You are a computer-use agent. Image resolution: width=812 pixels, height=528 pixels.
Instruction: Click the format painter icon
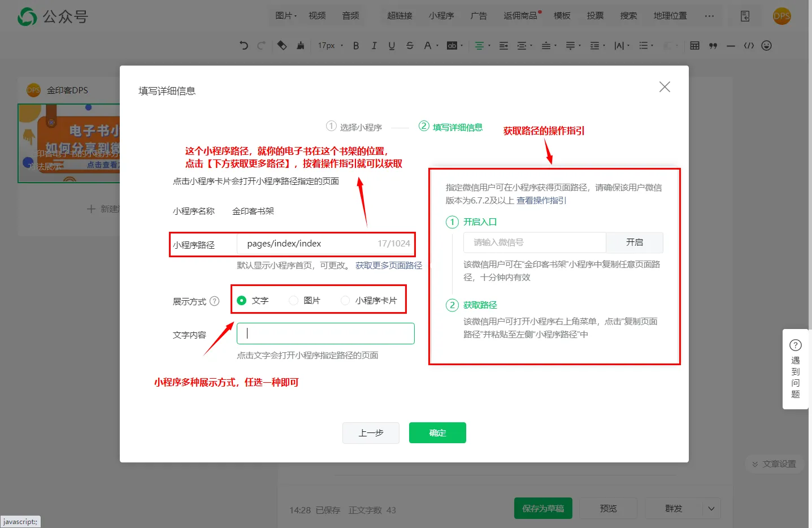point(300,46)
